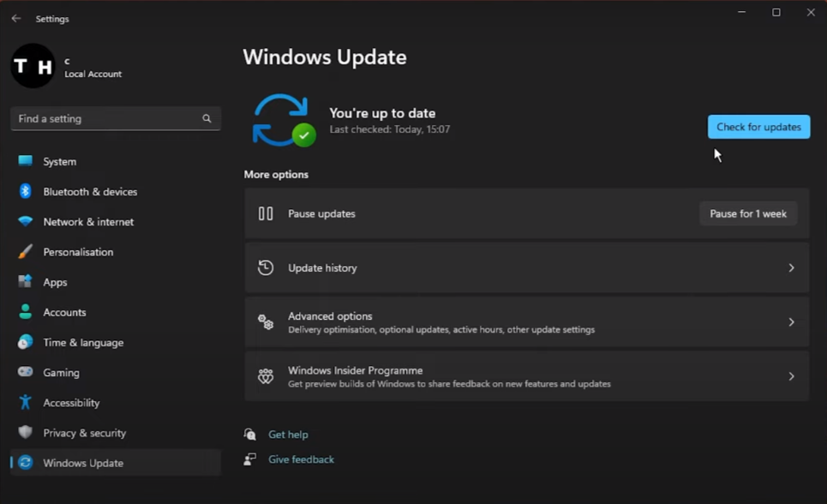
Task: Click the Privacy & security shield icon
Action: tap(26, 432)
